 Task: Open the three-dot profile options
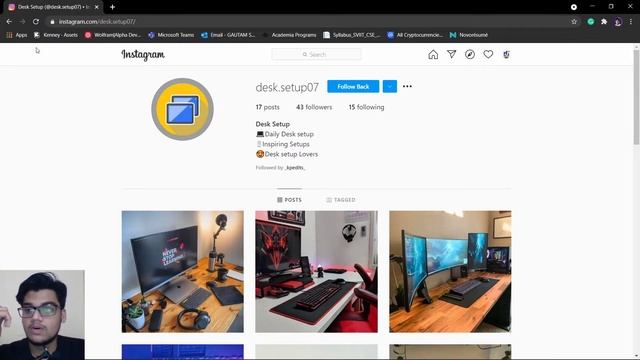[407, 87]
